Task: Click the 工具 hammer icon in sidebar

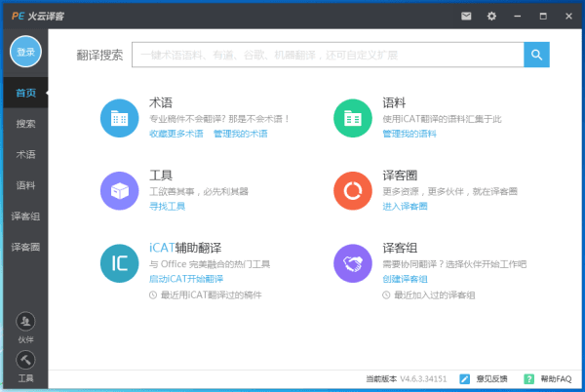Action: click(x=25, y=360)
